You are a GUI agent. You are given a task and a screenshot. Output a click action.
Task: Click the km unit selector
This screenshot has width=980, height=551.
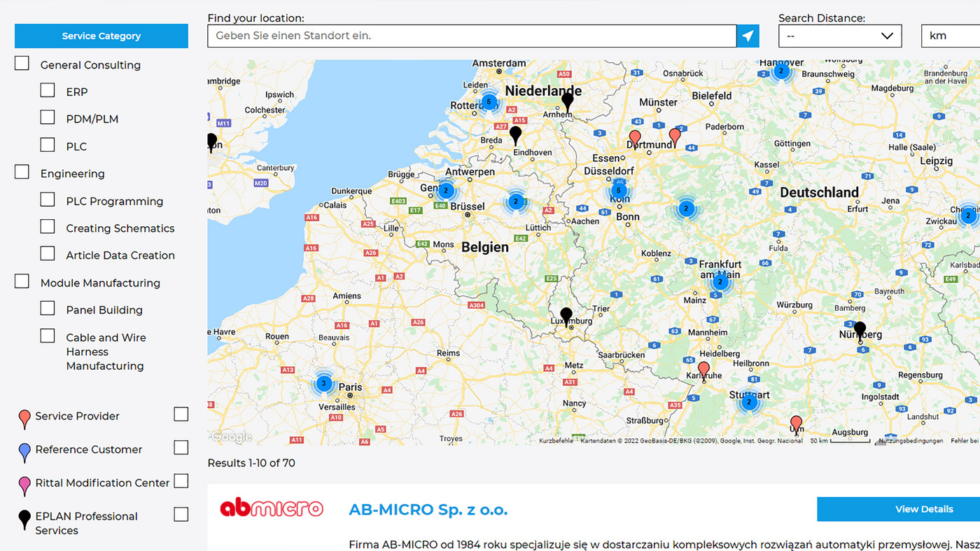(x=951, y=36)
